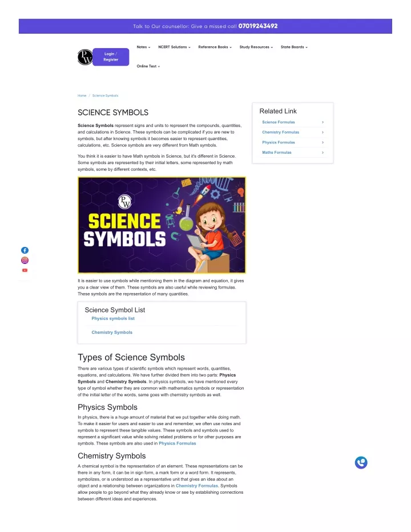Open Chemistry Symbols link in list
Image resolution: width=411 pixels, height=532 pixels.
112,332
